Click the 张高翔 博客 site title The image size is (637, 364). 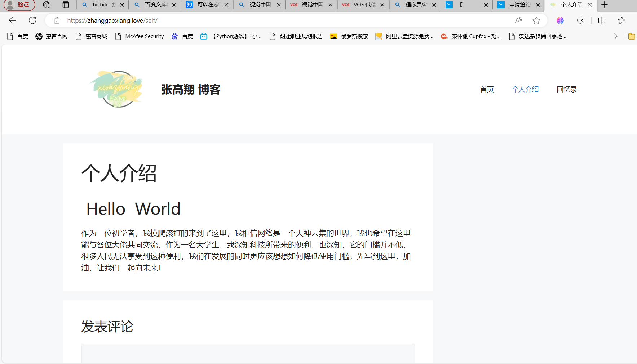coord(191,89)
